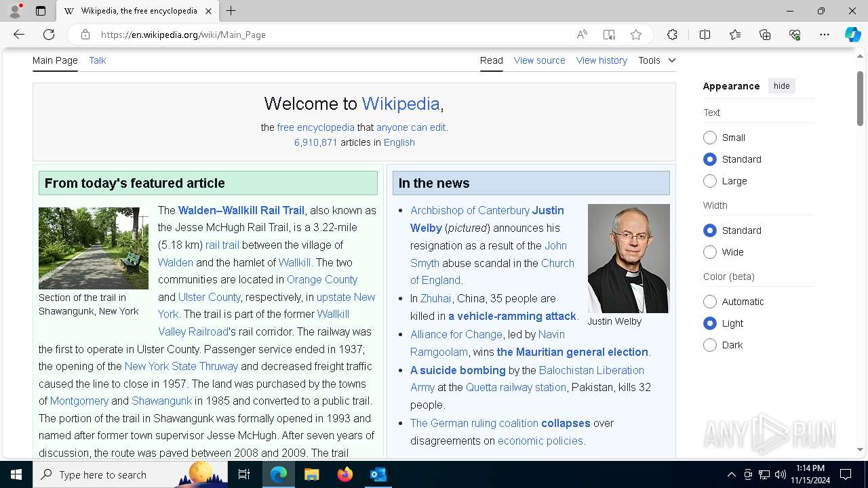Open the immersive reader icon
868x488 pixels.
(609, 35)
